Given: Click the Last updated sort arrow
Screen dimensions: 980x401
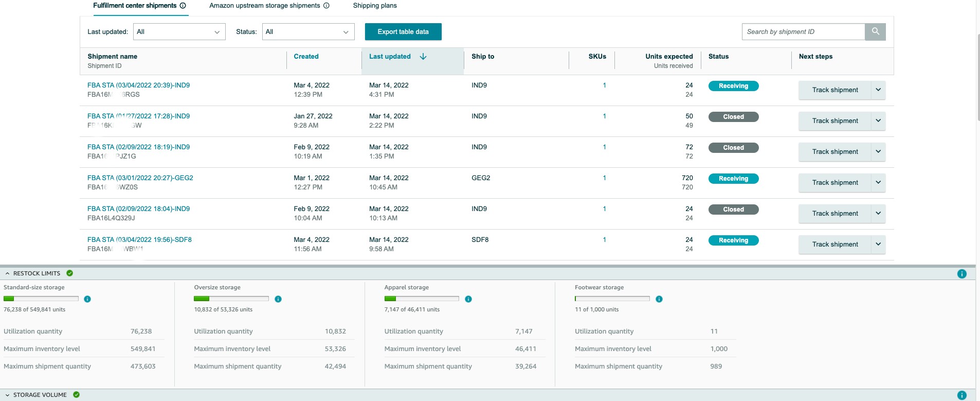Looking at the screenshot, I should (423, 57).
